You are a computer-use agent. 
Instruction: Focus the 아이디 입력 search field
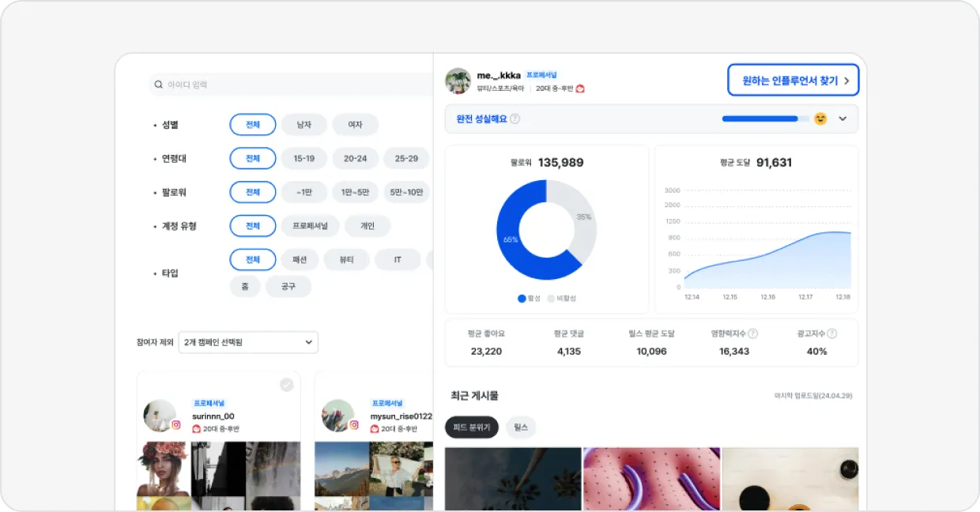pyautogui.click(x=291, y=85)
